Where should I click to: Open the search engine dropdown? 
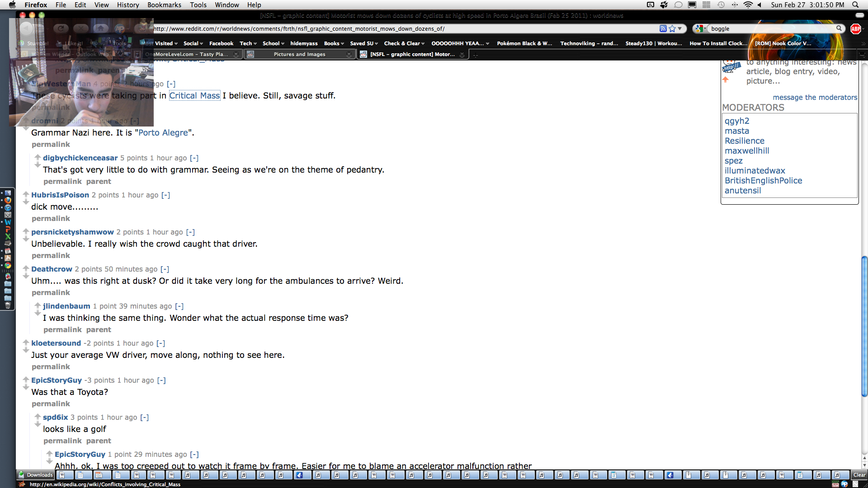point(700,28)
